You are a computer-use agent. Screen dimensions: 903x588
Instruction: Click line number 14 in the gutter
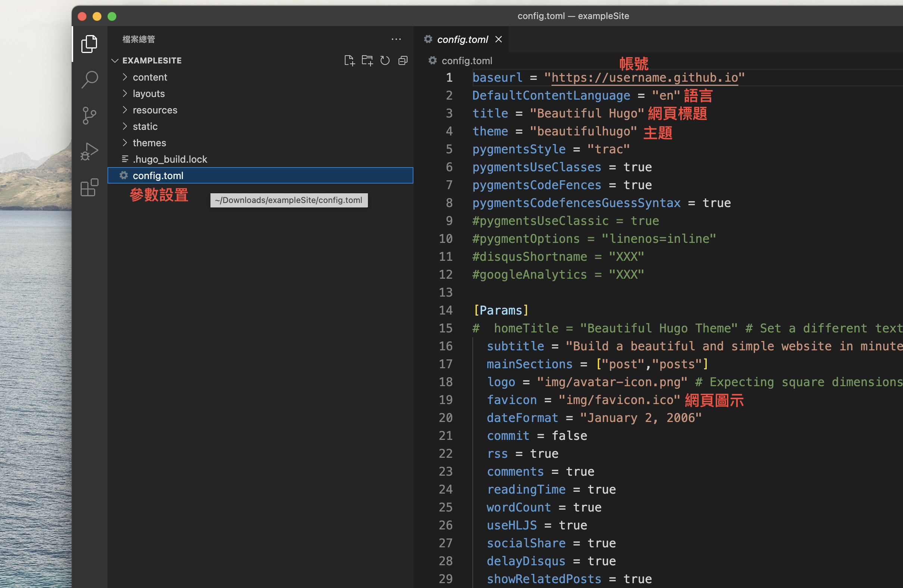click(x=446, y=310)
